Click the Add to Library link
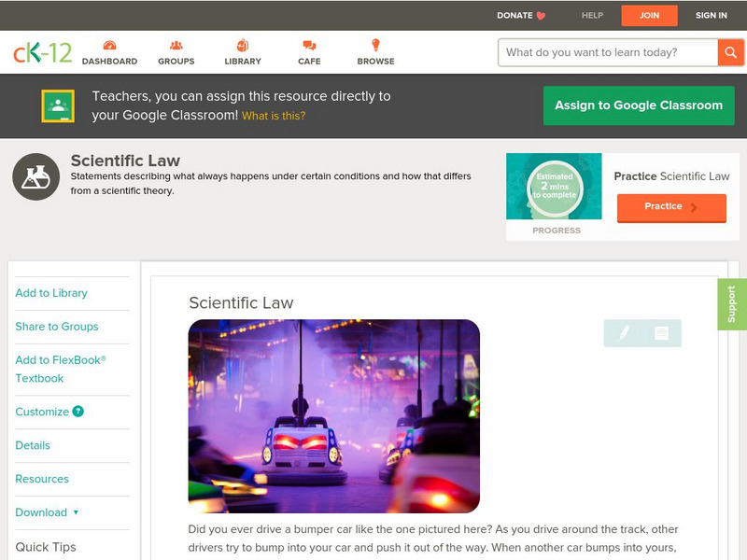This screenshot has width=747, height=560. tap(51, 292)
